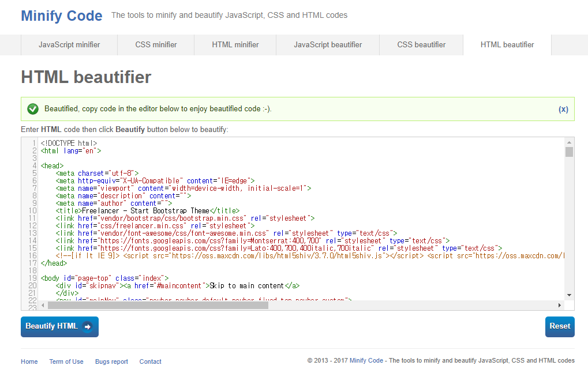The height and width of the screenshot is (373, 588).
Task: Open the Home footer link
Action: pos(29,361)
